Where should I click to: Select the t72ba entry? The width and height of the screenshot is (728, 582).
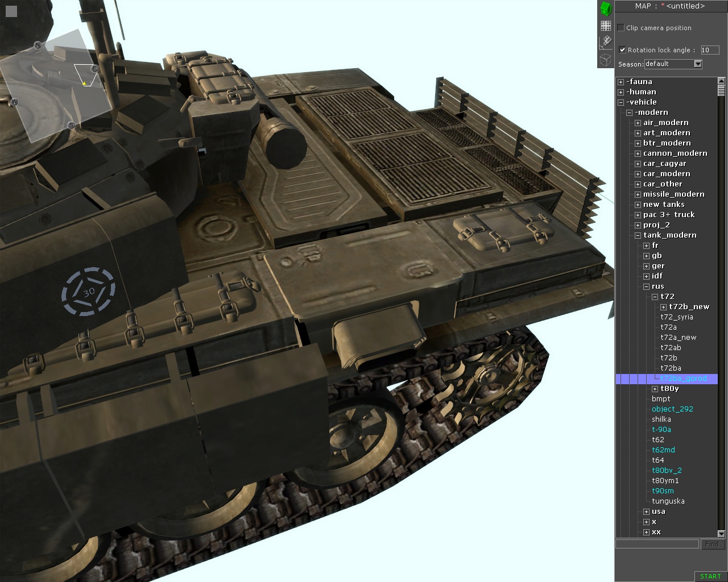(671, 368)
